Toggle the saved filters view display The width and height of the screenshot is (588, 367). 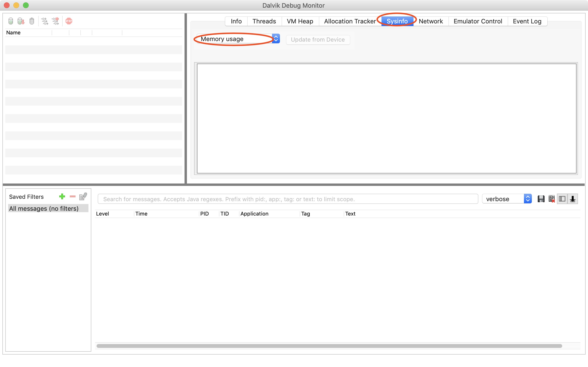pyautogui.click(x=562, y=199)
